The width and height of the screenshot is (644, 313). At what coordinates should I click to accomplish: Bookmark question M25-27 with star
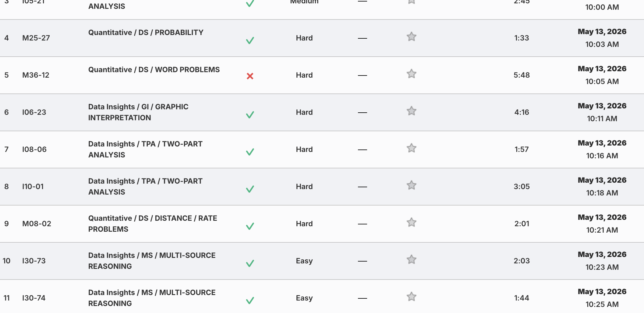click(411, 37)
